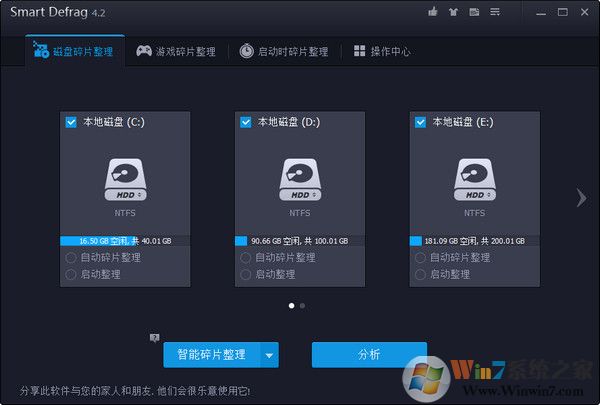Click the help tooltip icon above smart defrag
The image size is (600, 405).
point(155,338)
